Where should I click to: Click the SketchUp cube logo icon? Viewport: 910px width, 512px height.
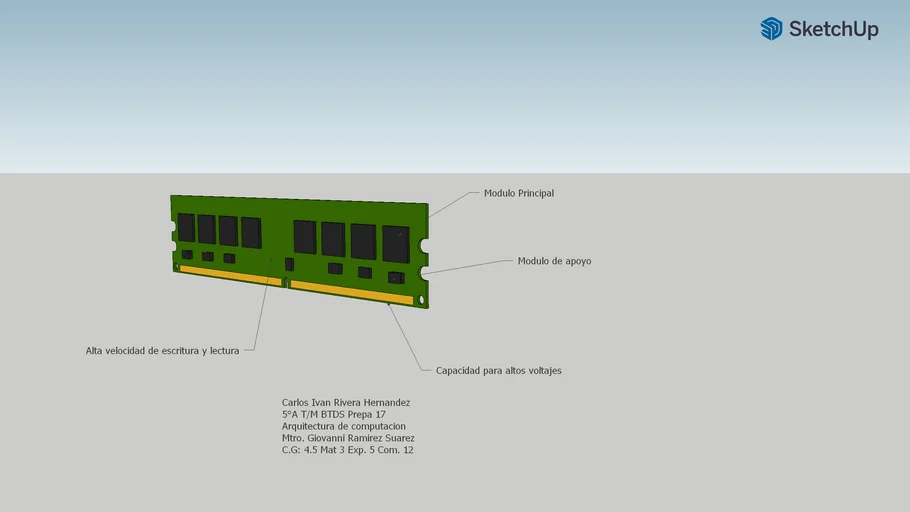pyautogui.click(x=771, y=29)
